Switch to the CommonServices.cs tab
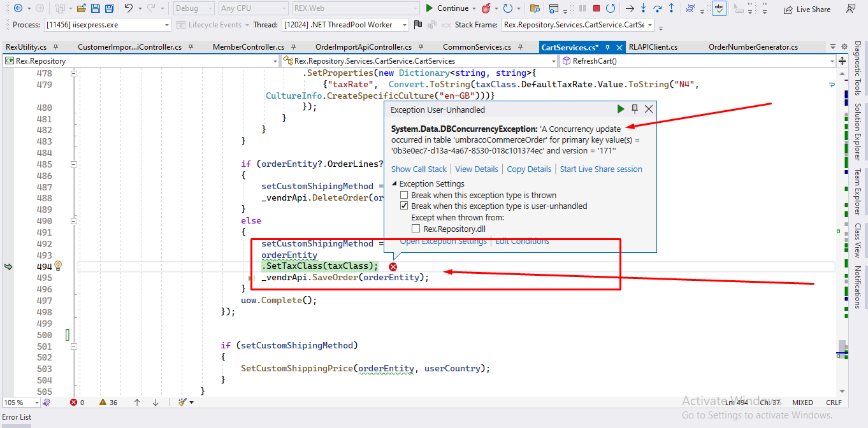The height and width of the screenshot is (428, 868). click(x=477, y=47)
